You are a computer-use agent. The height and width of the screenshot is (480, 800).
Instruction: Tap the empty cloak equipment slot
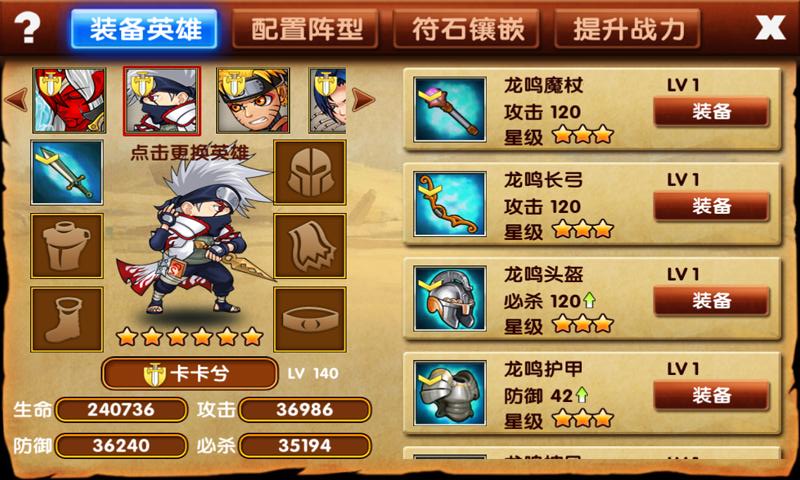click(310, 246)
